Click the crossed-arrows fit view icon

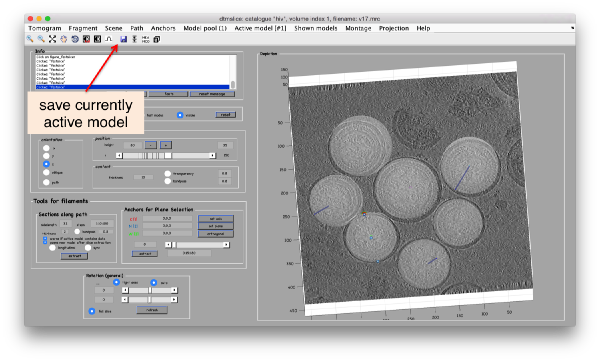click(52, 39)
